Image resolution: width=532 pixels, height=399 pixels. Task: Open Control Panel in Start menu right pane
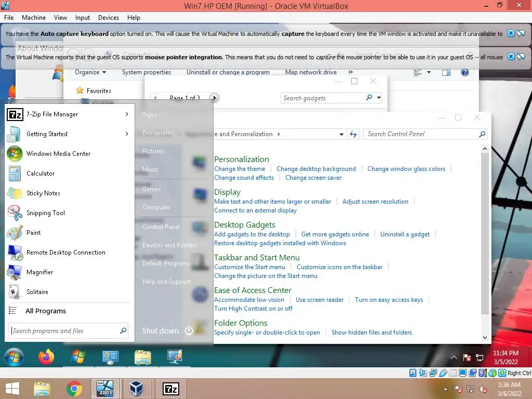(x=161, y=227)
